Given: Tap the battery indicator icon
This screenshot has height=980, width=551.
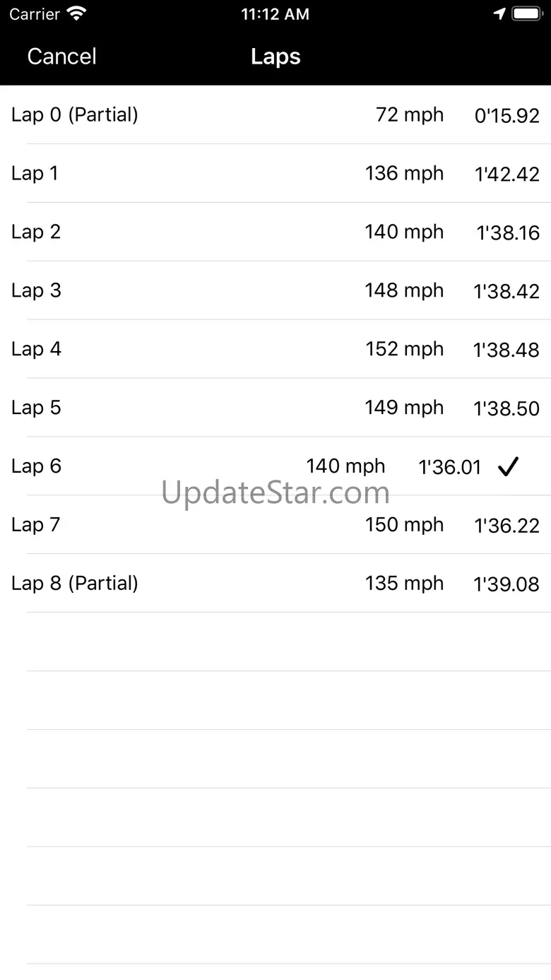Looking at the screenshot, I should click(x=526, y=14).
